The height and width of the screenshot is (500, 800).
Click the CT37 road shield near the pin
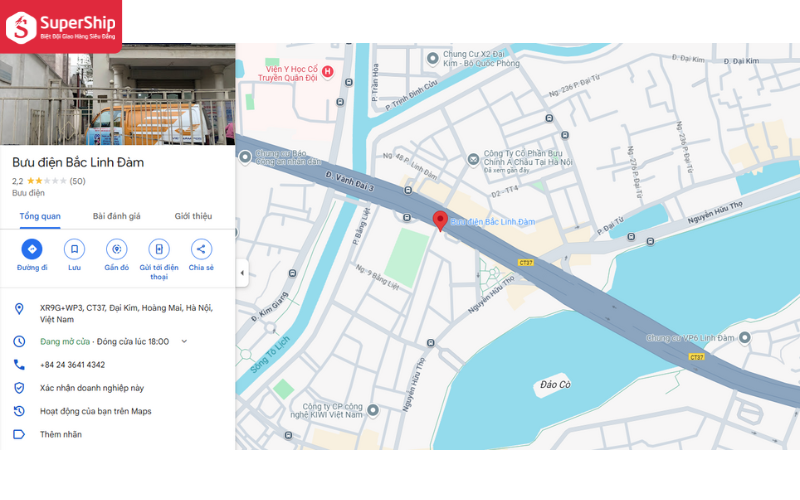click(x=526, y=262)
